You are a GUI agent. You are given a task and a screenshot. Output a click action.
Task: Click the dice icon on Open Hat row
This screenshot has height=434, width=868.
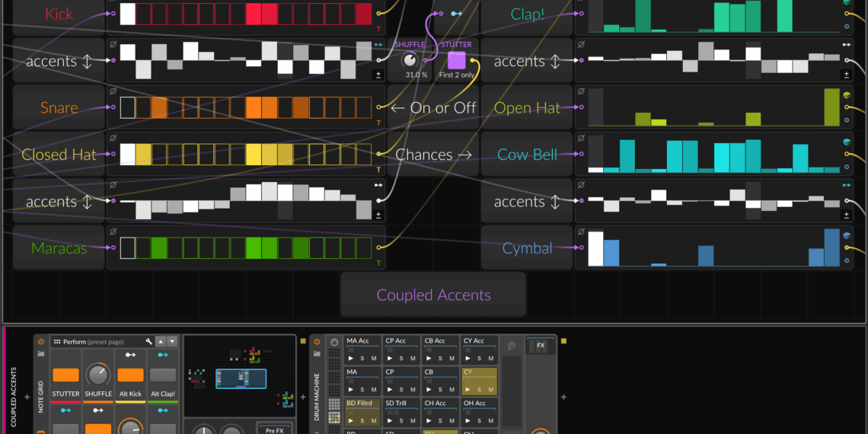pyautogui.click(x=847, y=95)
